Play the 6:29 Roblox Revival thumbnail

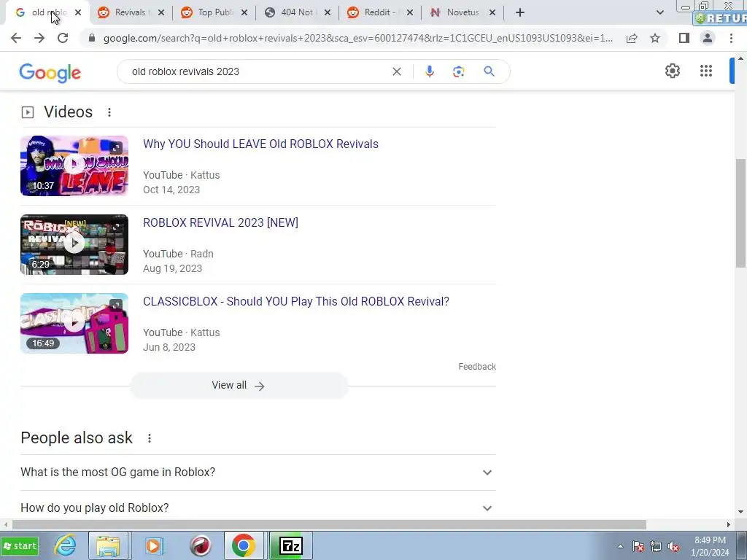click(x=74, y=244)
